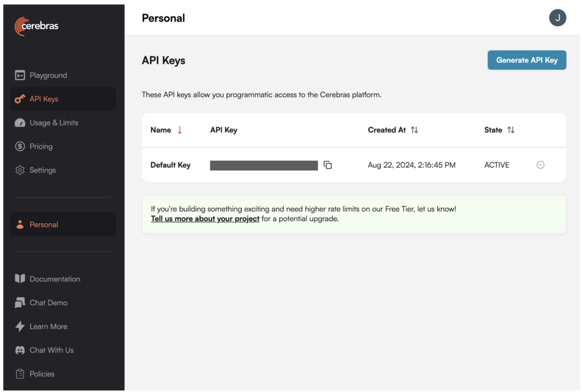Click the Playground terminal icon

[20, 76]
